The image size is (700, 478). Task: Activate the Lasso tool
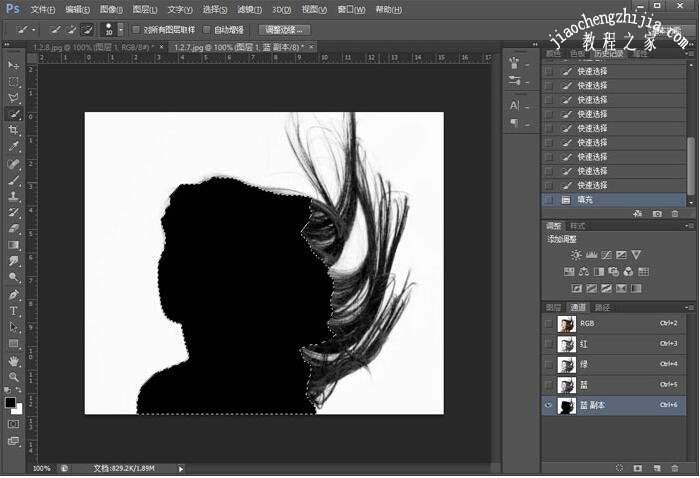[14, 98]
